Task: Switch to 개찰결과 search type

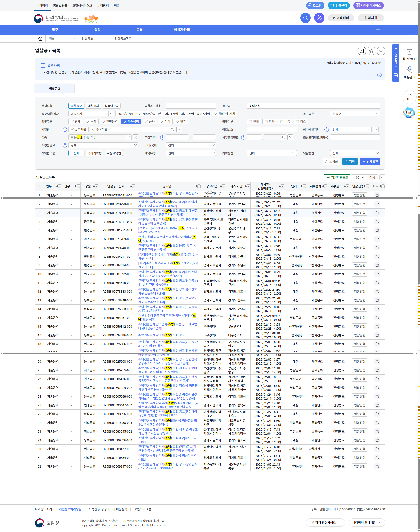Action: pos(93,106)
